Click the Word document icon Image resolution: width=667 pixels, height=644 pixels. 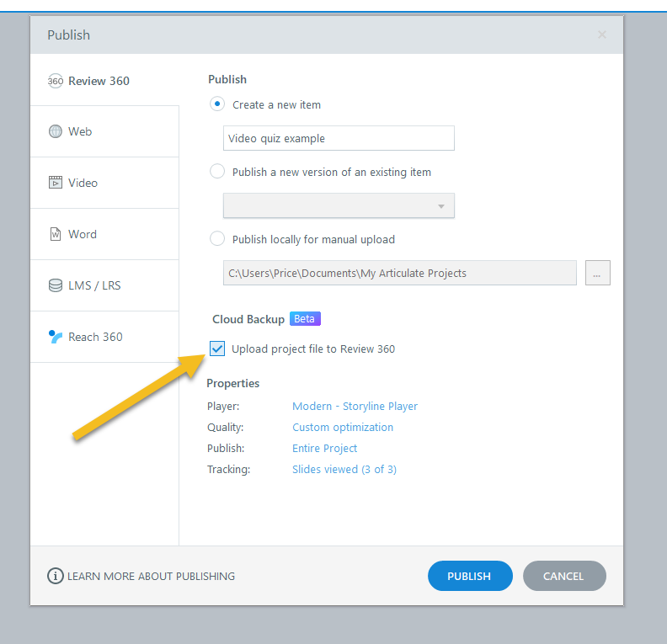tap(56, 234)
